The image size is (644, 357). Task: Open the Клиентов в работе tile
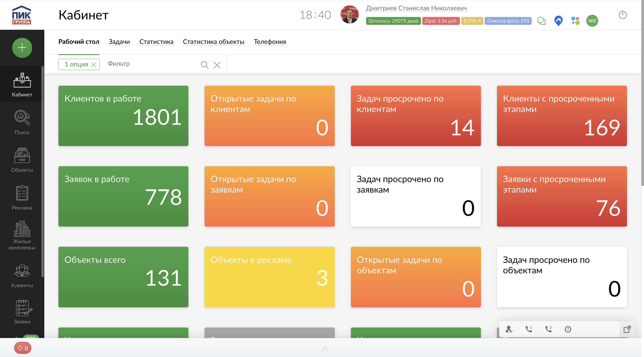(123, 116)
